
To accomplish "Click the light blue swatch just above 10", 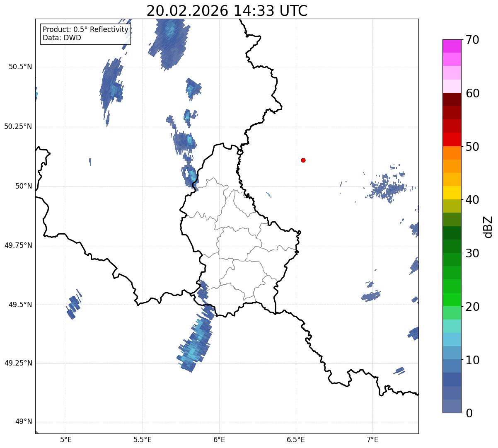I will 452,353.
